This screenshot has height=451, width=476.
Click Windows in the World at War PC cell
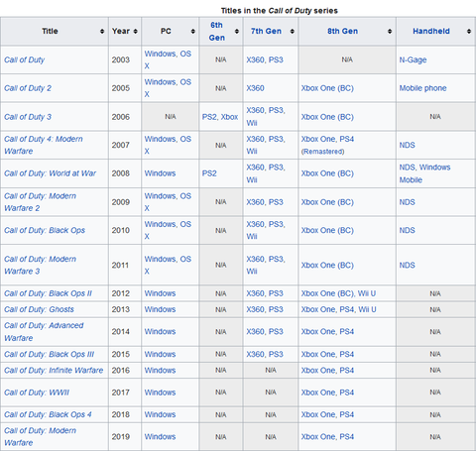(160, 173)
